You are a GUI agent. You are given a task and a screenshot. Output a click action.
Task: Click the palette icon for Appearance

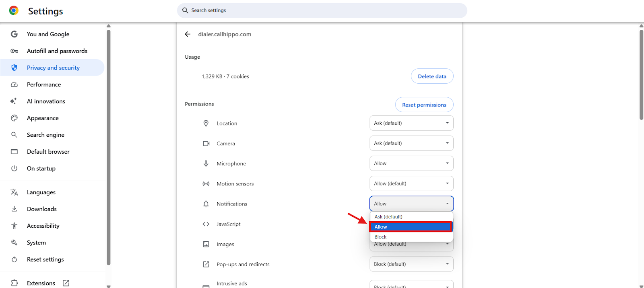pos(14,118)
